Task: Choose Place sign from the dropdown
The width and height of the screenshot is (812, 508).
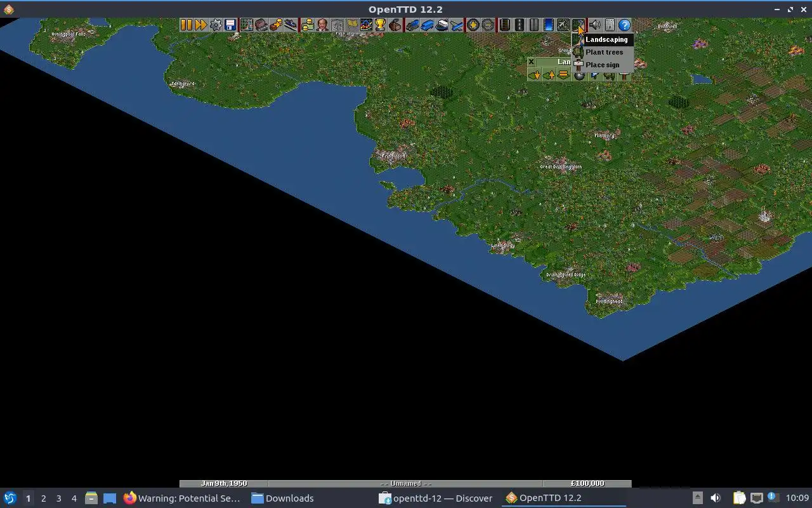Action: click(x=602, y=65)
